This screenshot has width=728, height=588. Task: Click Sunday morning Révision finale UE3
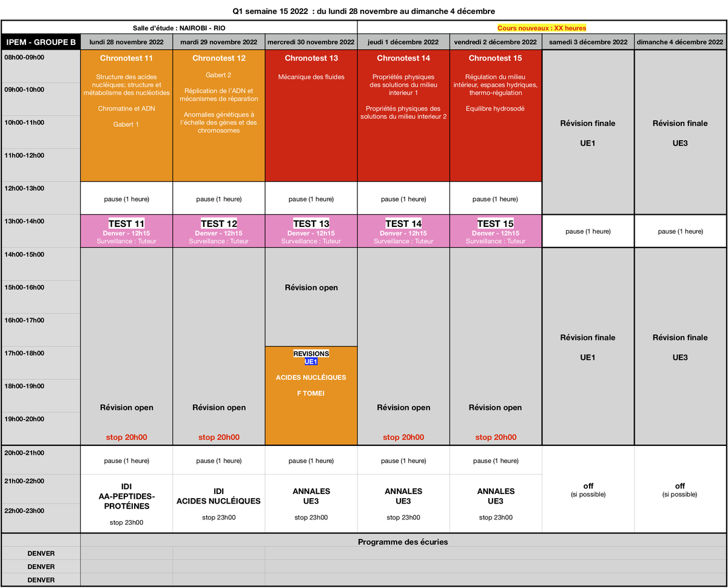(680, 132)
